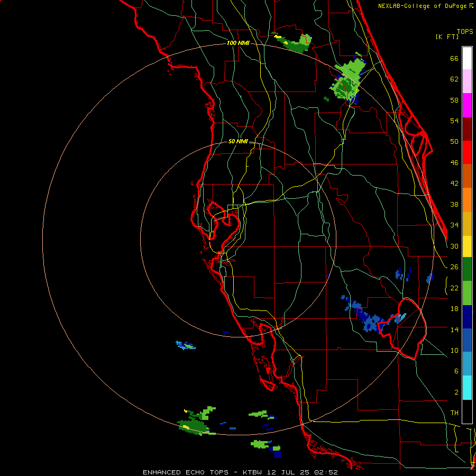Click the '42' legend value
The image size is (476, 476).
click(x=454, y=184)
